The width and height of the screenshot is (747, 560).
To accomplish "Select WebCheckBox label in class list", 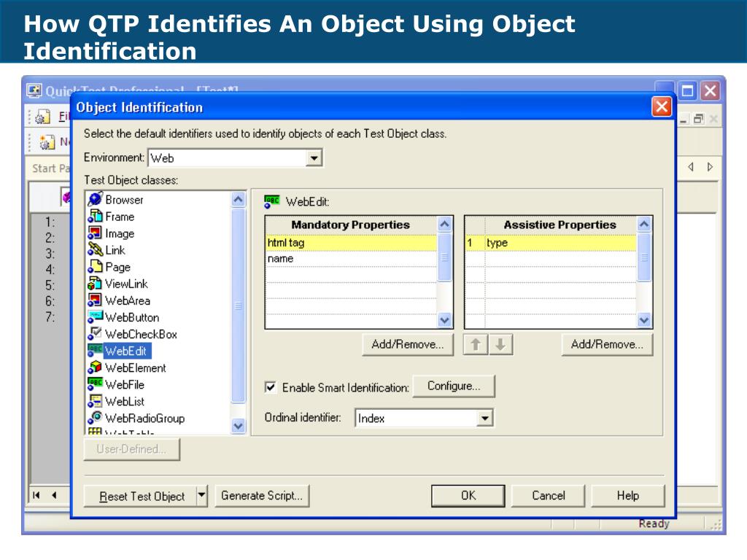I will coord(141,334).
